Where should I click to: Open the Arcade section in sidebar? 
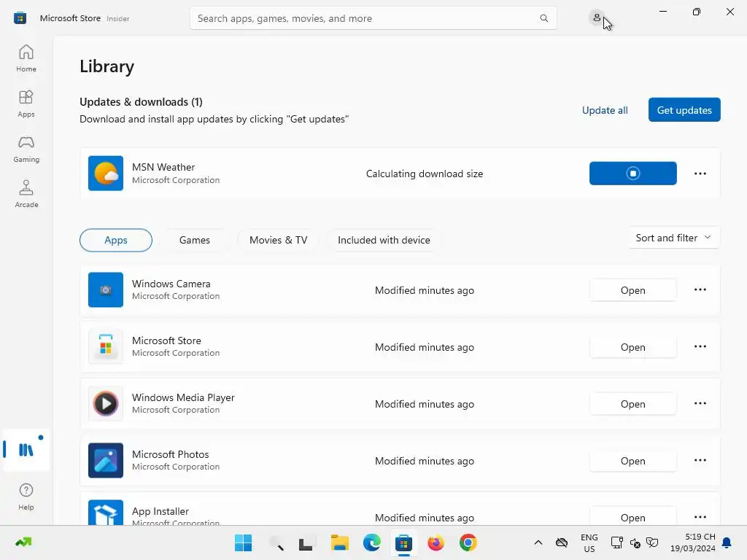click(x=26, y=194)
